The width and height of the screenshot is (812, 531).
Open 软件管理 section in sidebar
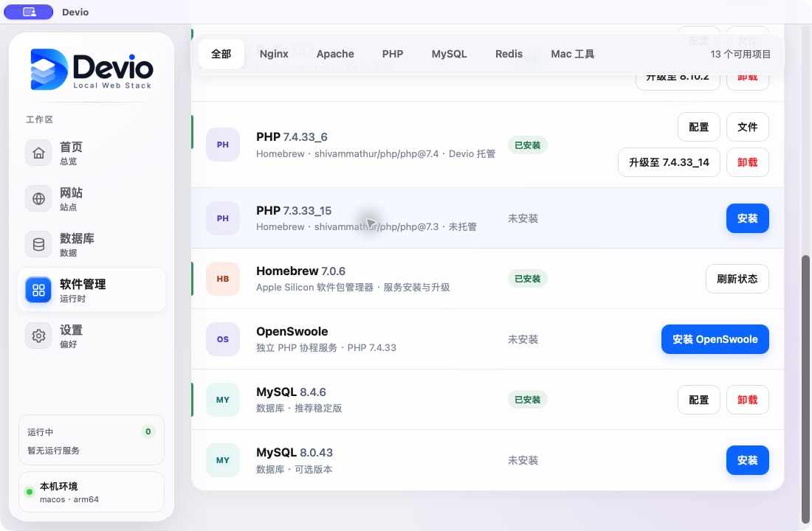tap(92, 290)
